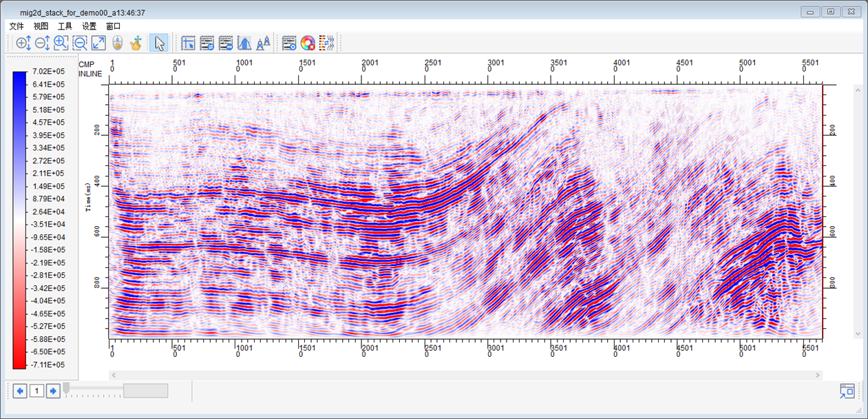Screen dimensions: 868x419
Task: Click the vertical zoom out icon
Action: click(x=42, y=43)
